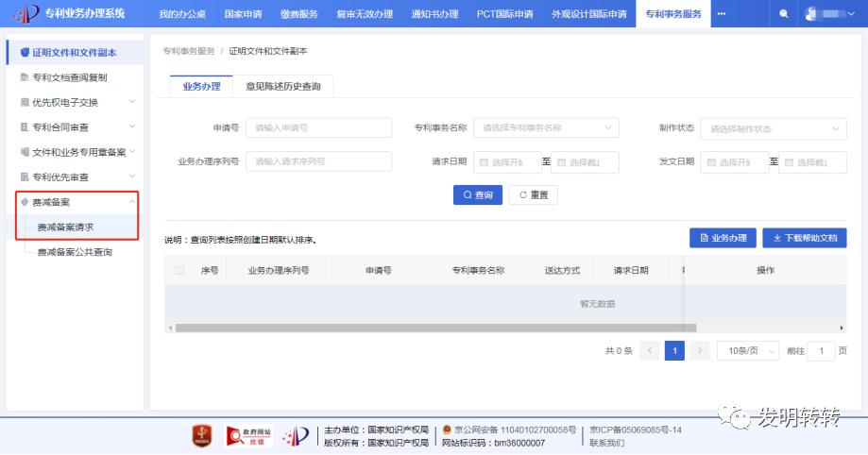Click the 查询 search button
The height and width of the screenshot is (455, 868).
pyautogui.click(x=478, y=194)
